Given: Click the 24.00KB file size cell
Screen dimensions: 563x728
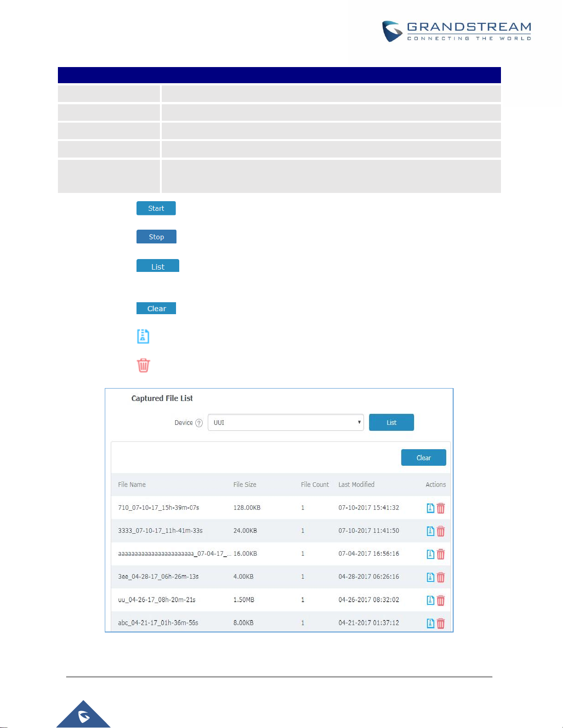Looking at the screenshot, I should point(245,530).
